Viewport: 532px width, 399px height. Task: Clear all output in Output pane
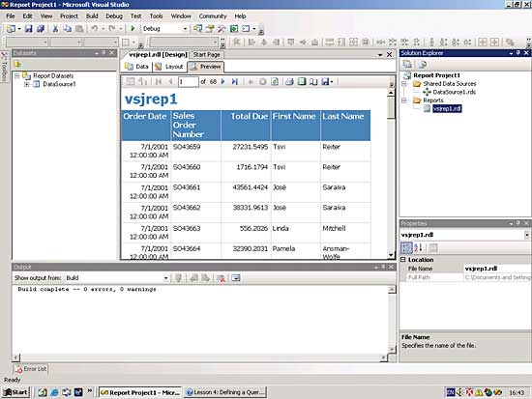coord(222,278)
